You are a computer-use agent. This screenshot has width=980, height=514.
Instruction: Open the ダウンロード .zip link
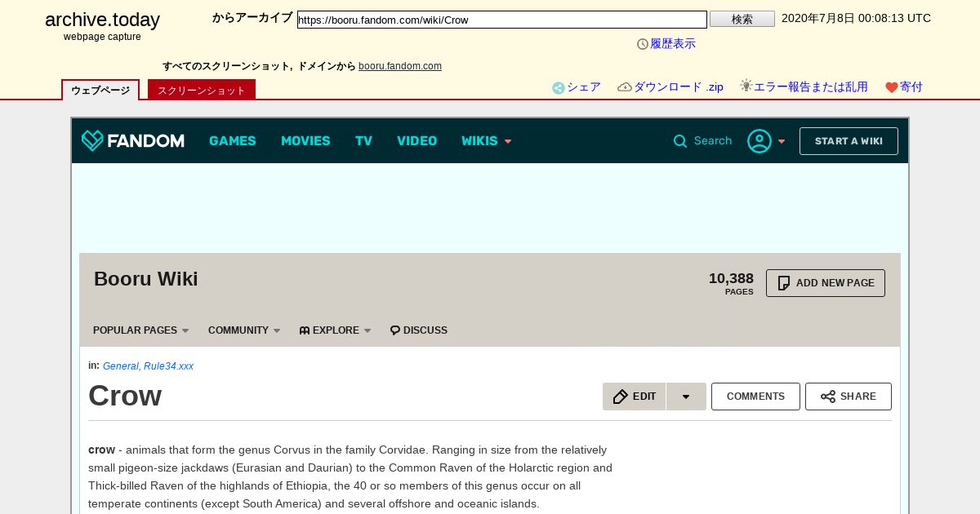(x=679, y=87)
